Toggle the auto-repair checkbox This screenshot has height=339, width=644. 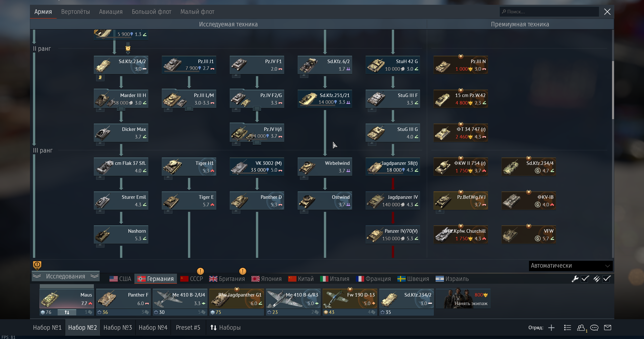click(585, 279)
